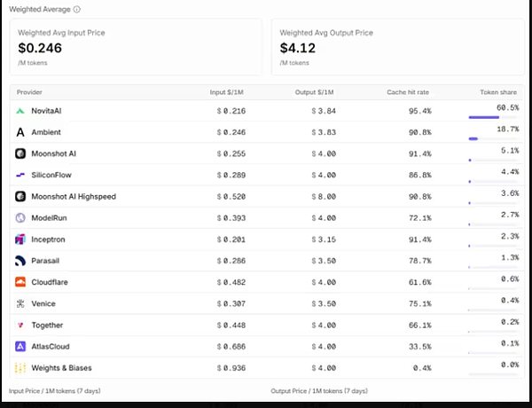The image size is (532, 408).
Task: Click the Inceptron provider logo
Action: pos(20,239)
